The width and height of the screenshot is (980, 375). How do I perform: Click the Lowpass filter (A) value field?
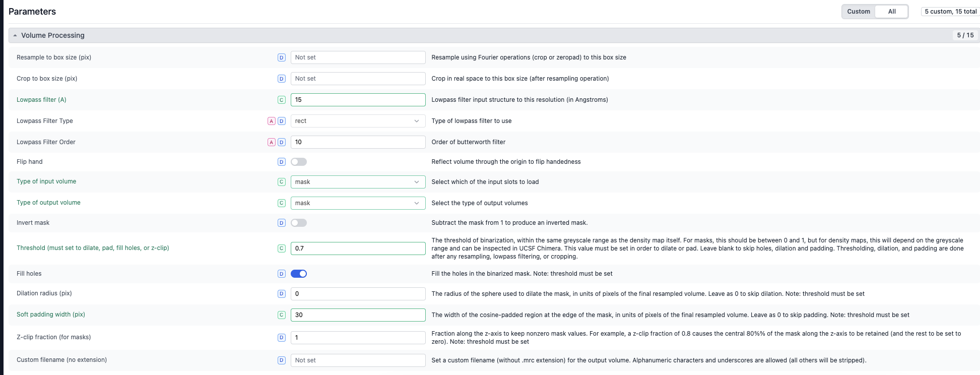click(358, 100)
